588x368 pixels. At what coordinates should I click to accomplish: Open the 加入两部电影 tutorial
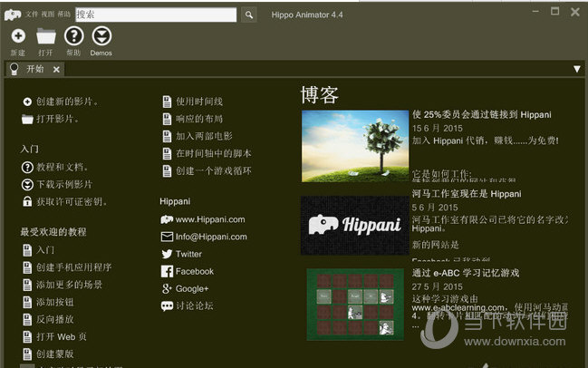tap(205, 137)
